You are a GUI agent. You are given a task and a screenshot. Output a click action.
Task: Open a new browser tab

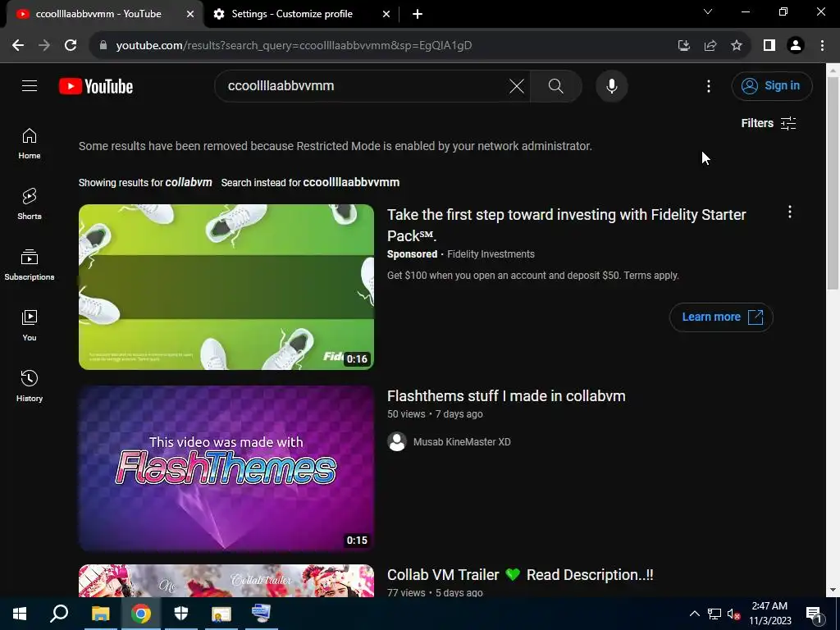coord(418,15)
